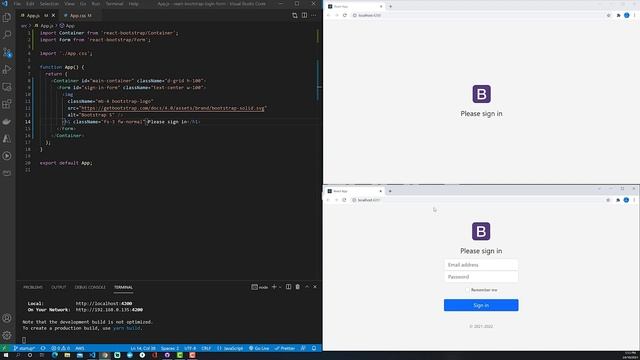
Task: Open the Docker view in activity bar
Action: tap(7, 122)
